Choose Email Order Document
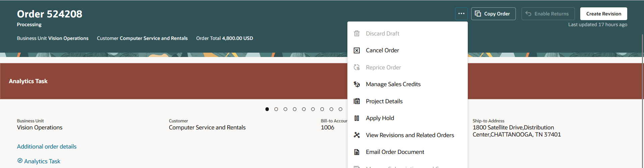Screen dimensions: 644x168 click(x=407, y=152)
